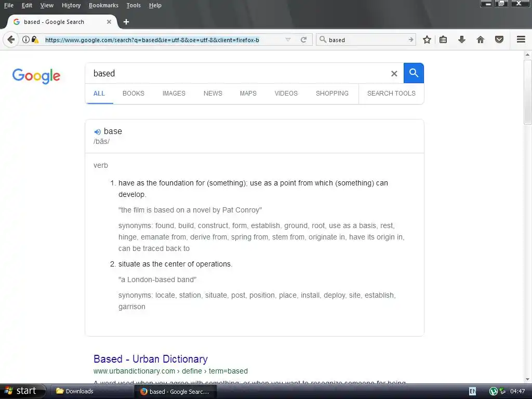Open the Edit menu
The image size is (532, 399).
point(27,5)
